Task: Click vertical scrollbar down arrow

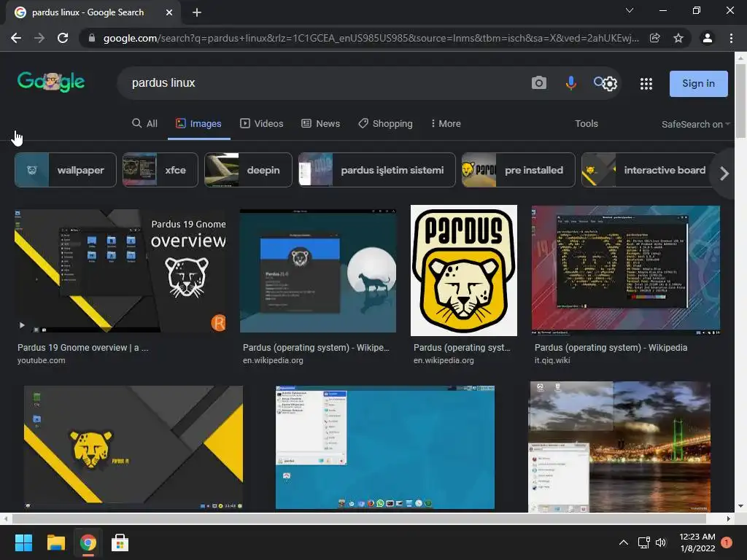Action: pos(740,506)
